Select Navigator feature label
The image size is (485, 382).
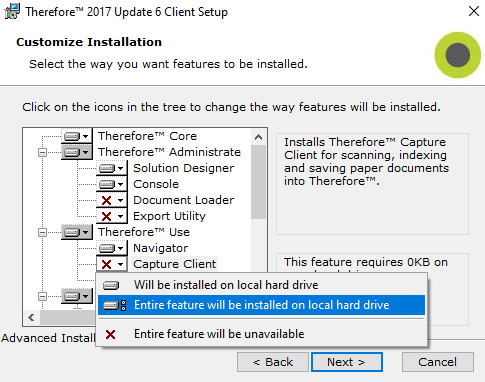[160, 248]
